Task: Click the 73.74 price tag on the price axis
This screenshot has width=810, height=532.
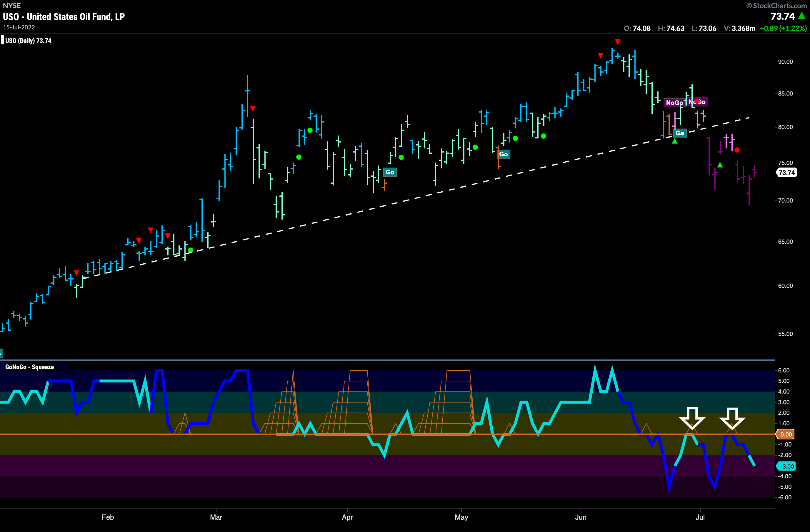Action: point(786,173)
